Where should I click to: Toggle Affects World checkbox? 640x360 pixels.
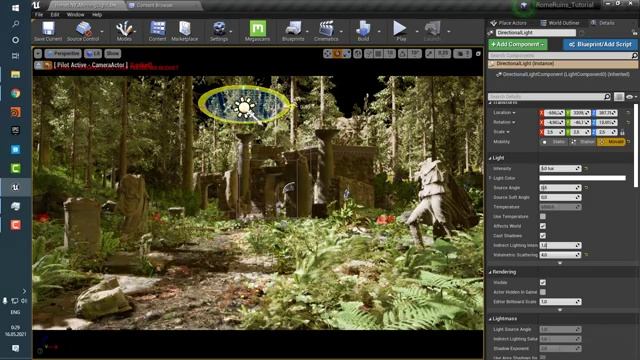click(542, 226)
